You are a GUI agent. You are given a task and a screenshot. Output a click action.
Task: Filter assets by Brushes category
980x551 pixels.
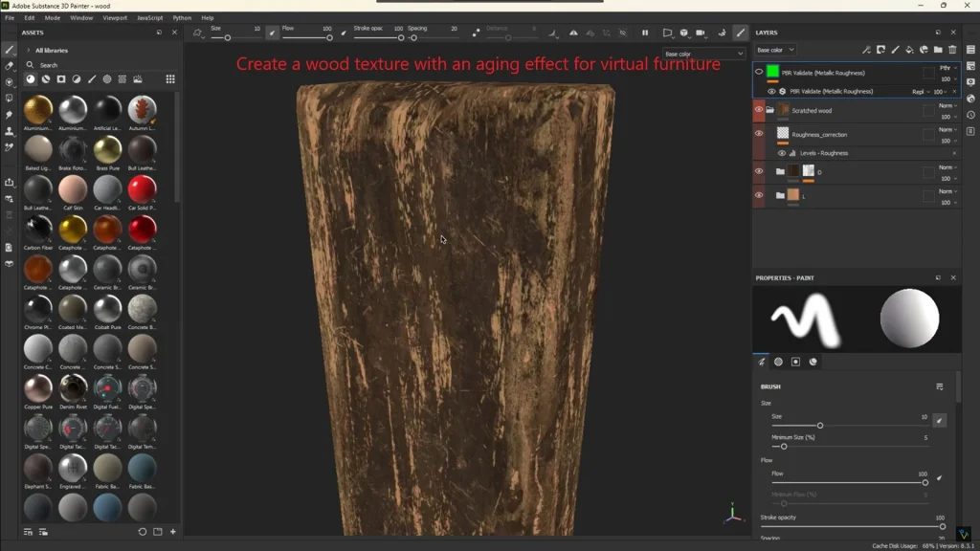(x=92, y=79)
